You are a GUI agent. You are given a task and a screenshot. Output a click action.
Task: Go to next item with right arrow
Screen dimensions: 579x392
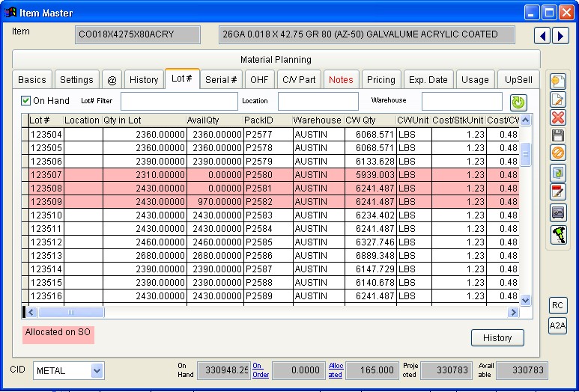pyautogui.click(x=560, y=35)
